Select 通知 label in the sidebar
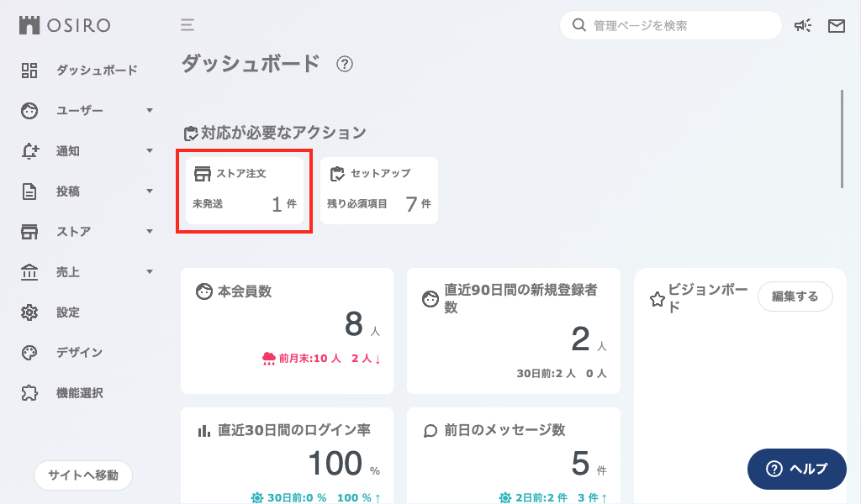This screenshot has width=861, height=504. [68, 151]
